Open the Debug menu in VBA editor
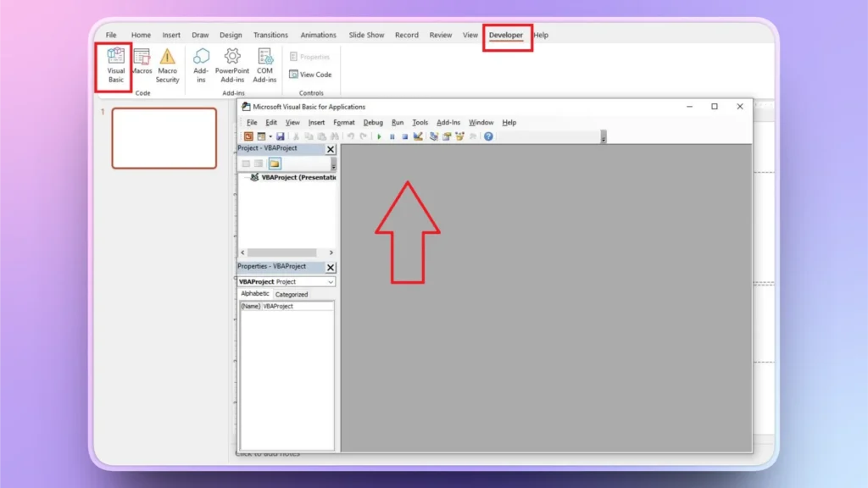The width and height of the screenshot is (868, 488). [x=373, y=122]
